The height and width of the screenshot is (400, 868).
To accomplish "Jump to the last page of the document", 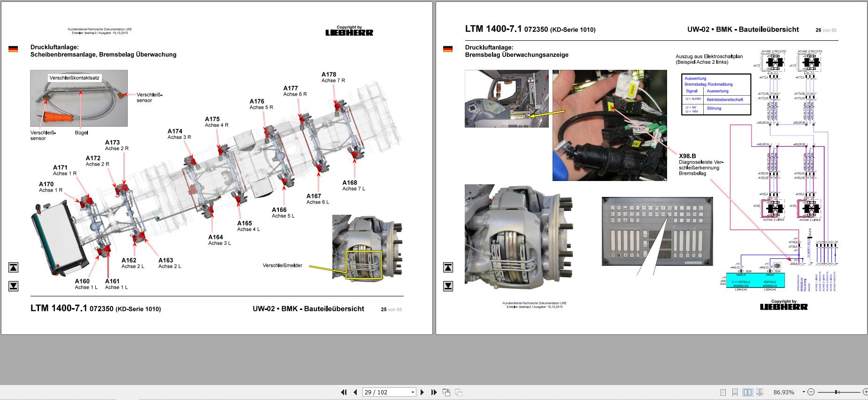I will click(434, 392).
